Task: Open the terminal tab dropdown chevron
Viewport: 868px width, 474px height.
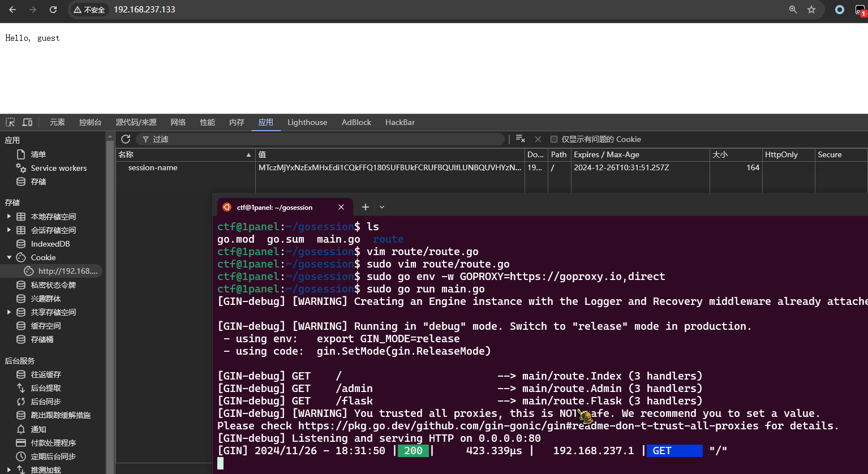Action: pos(382,207)
